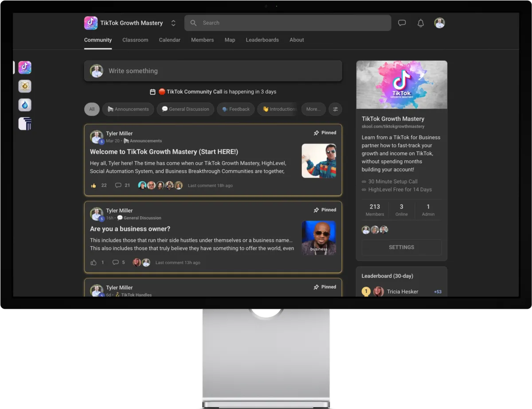Open General Discussion category on business owner post
Image resolution: width=532 pixels, height=409 pixels.
[139, 218]
